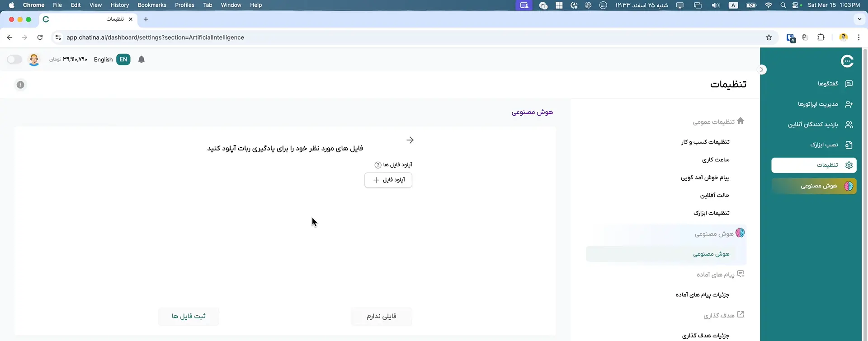Open Chrome three-dot menu
The width and height of the screenshot is (868, 341).
click(x=859, y=37)
